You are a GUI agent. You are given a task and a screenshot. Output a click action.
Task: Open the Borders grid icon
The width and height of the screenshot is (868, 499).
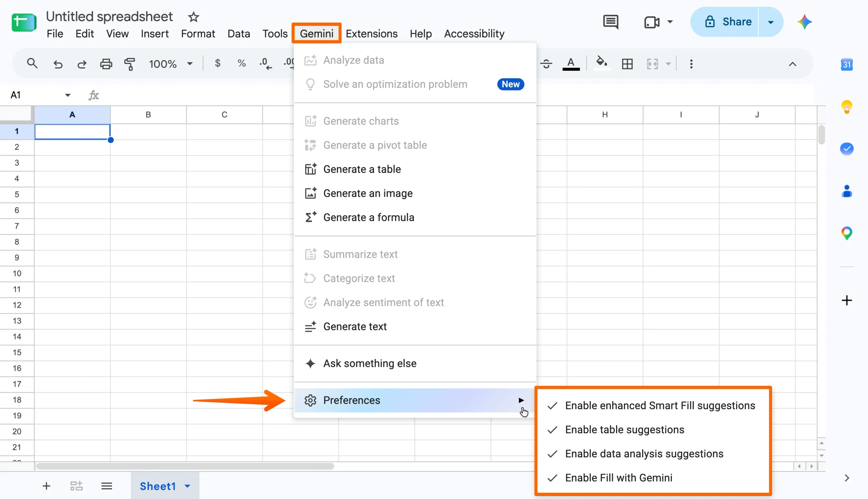[x=627, y=64]
